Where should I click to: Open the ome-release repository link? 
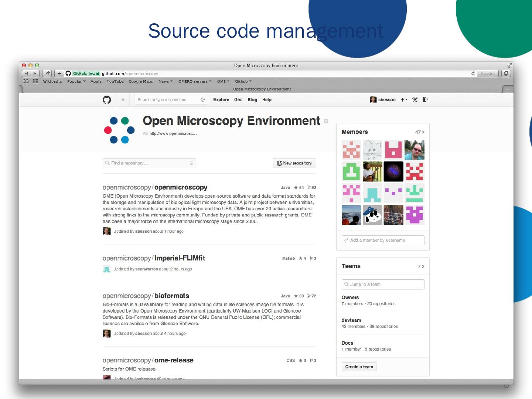click(174, 360)
